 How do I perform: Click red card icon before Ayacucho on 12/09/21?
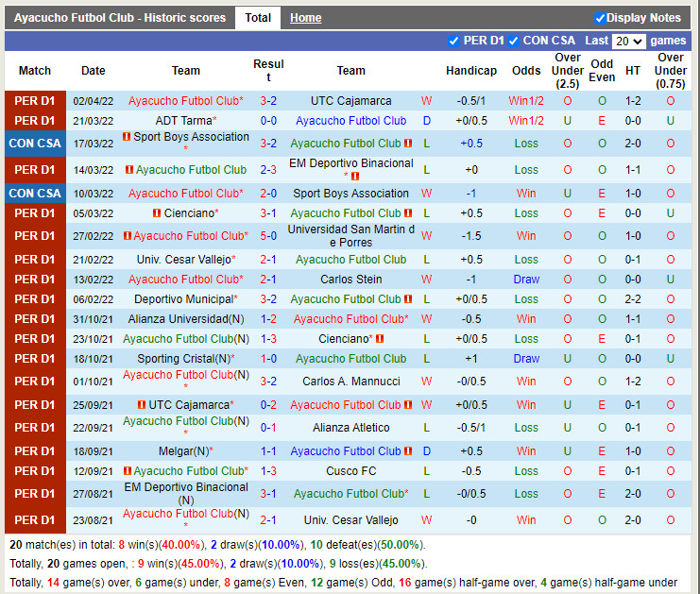(127, 471)
